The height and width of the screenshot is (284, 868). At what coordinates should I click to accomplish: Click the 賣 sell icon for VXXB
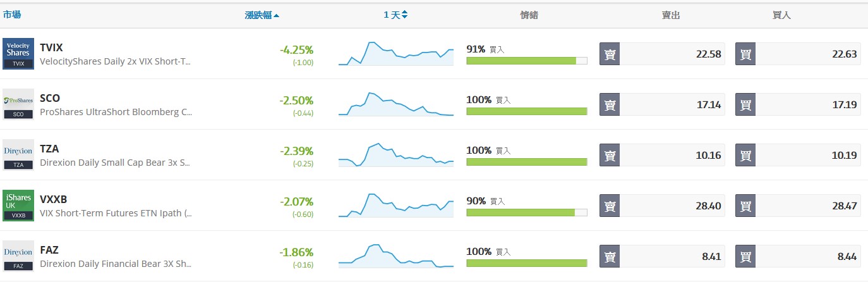tap(610, 206)
